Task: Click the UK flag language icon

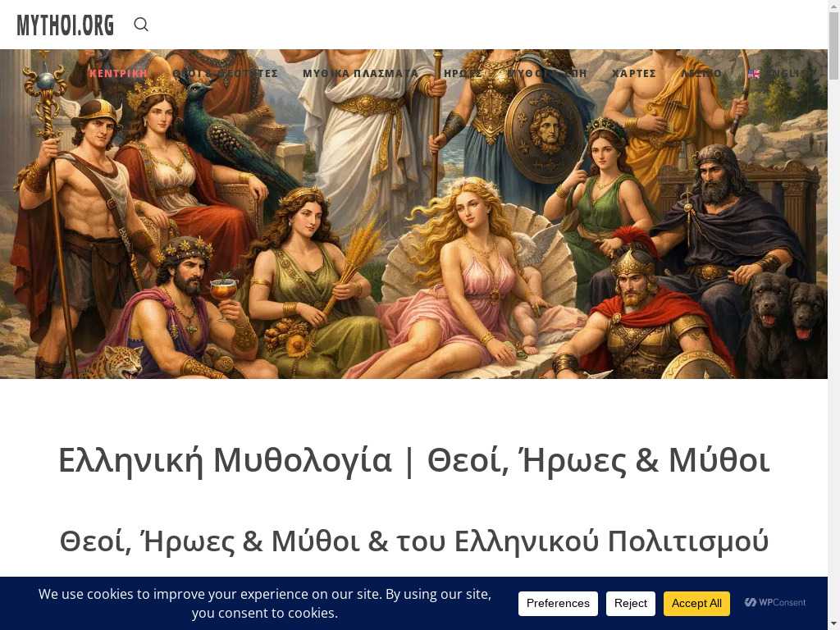Action: tap(753, 74)
